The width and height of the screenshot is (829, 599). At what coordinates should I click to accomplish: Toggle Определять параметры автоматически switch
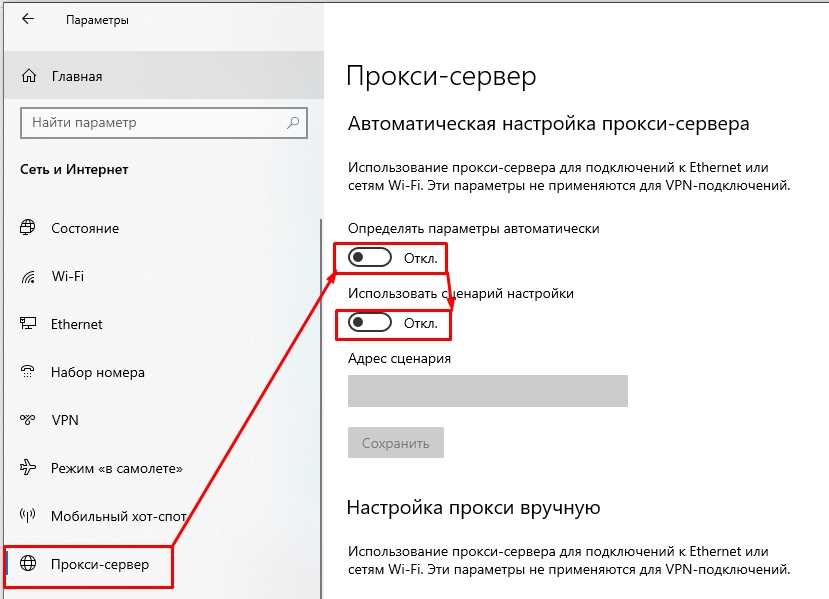(370, 257)
